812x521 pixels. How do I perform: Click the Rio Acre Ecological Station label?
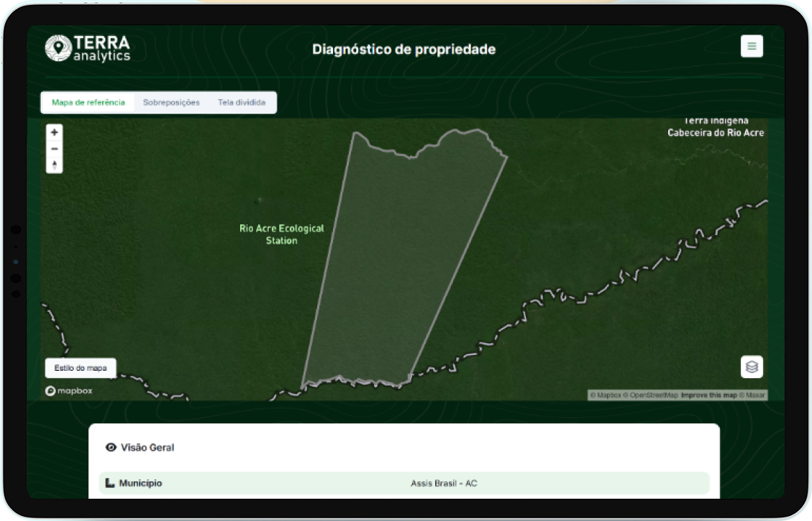(281, 234)
